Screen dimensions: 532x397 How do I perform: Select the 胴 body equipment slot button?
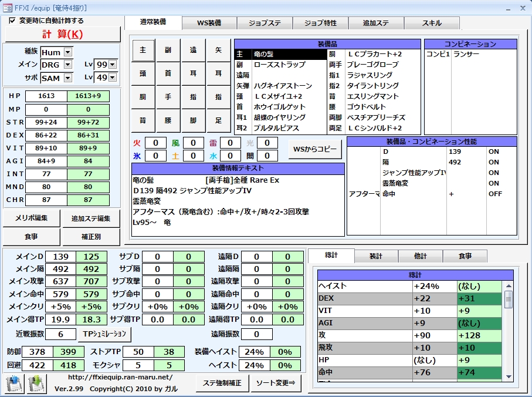pos(143,97)
